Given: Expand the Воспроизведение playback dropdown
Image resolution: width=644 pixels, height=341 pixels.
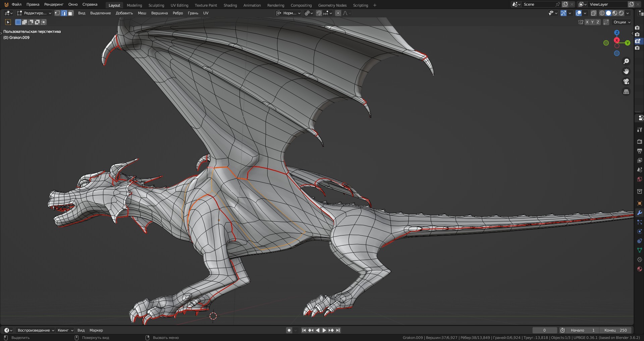Looking at the screenshot, I should click(x=36, y=330).
